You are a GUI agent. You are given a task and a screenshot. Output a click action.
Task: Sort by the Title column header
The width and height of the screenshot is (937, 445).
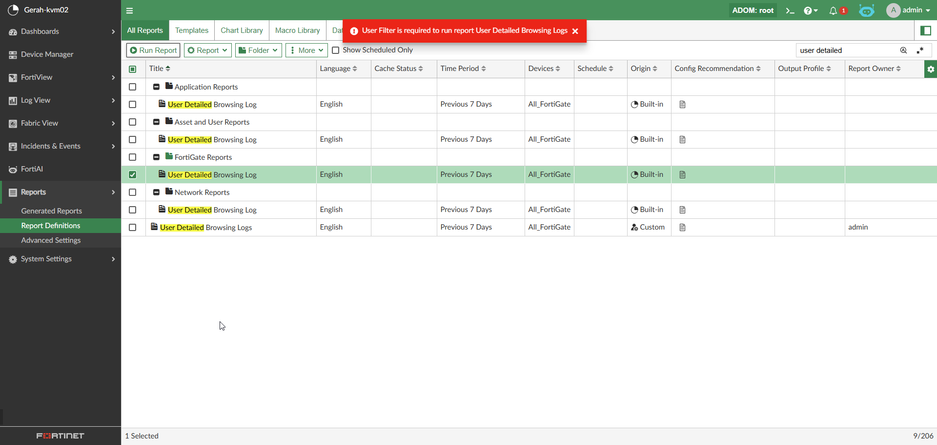[160, 69]
